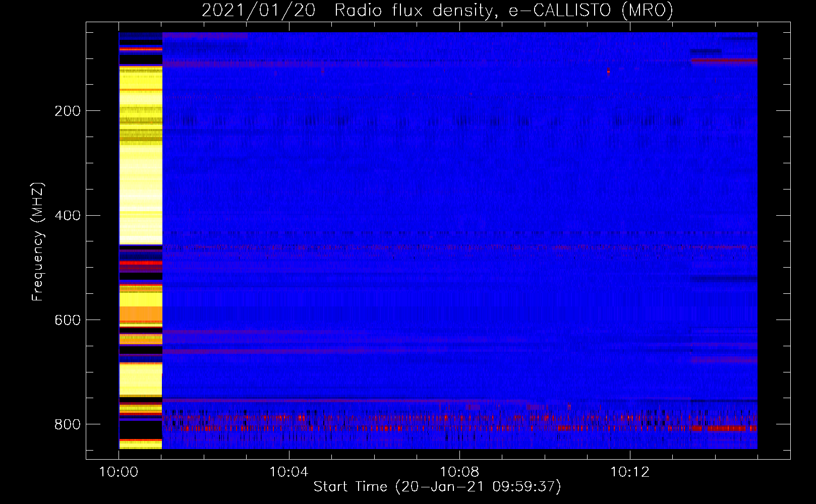Click the 'Frequency (MHZ)' axis label
This screenshot has height=504, width=816.
coord(37,241)
